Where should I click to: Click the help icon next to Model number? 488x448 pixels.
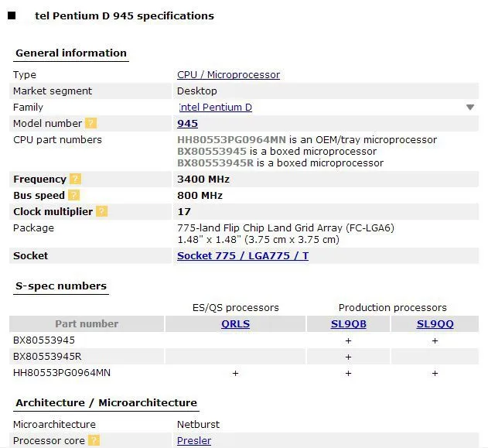coord(91,123)
